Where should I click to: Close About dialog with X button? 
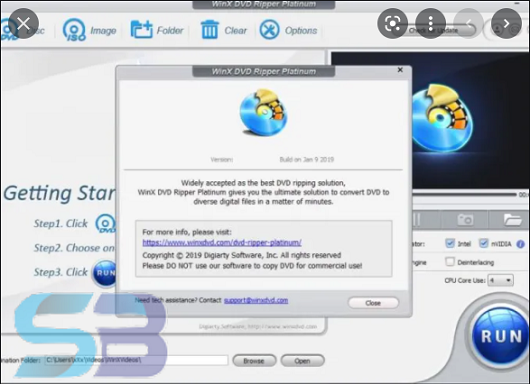[x=400, y=70]
